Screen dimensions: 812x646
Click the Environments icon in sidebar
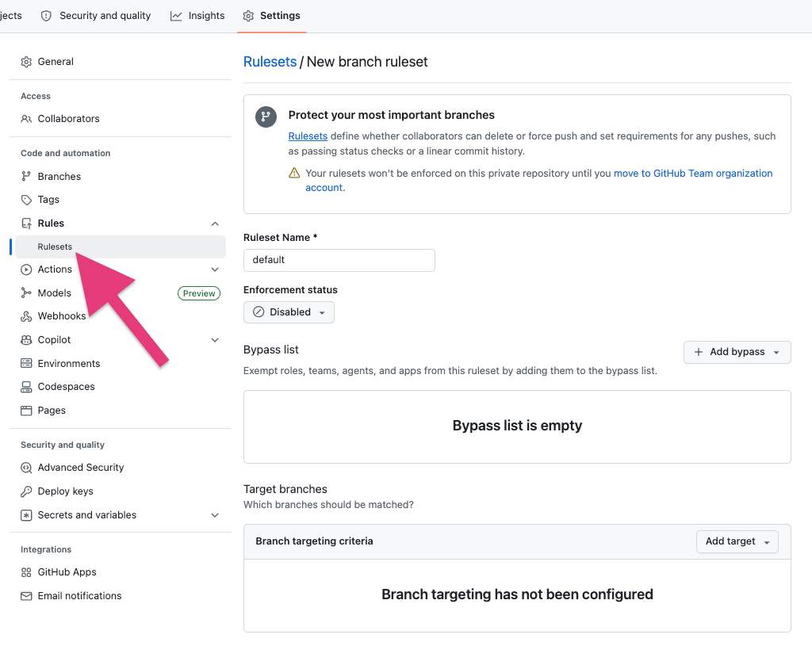click(26, 364)
